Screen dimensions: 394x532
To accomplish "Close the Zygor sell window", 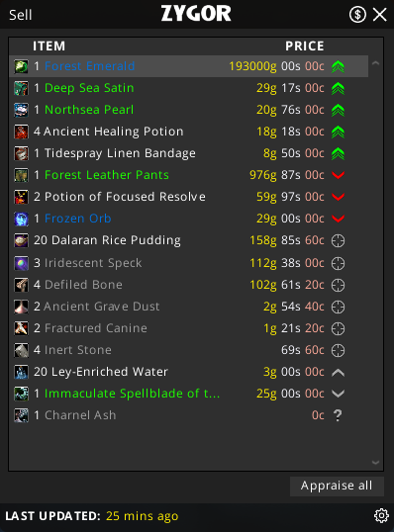I will click(380, 15).
